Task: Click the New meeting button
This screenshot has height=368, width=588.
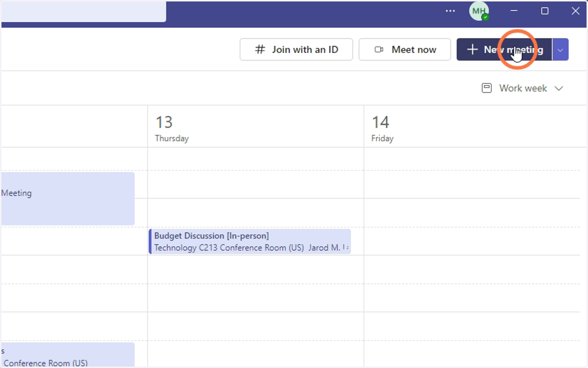Action: coord(504,50)
